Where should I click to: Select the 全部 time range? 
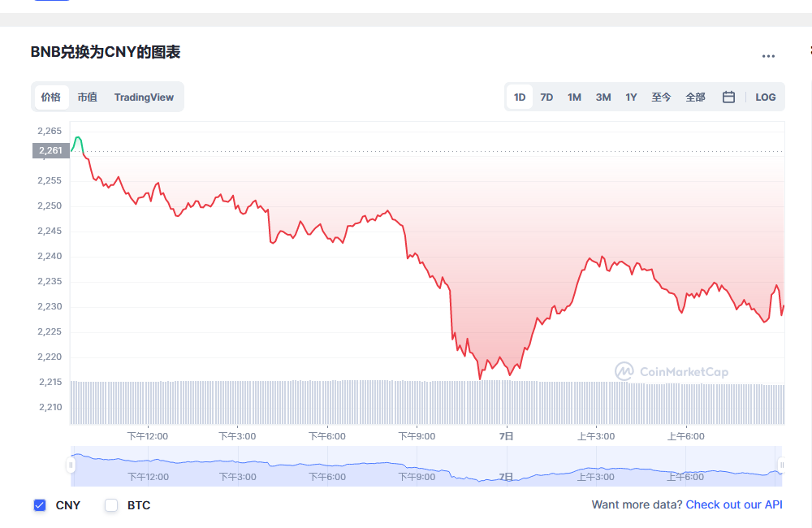pyautogui.click(x=696, y=97)
